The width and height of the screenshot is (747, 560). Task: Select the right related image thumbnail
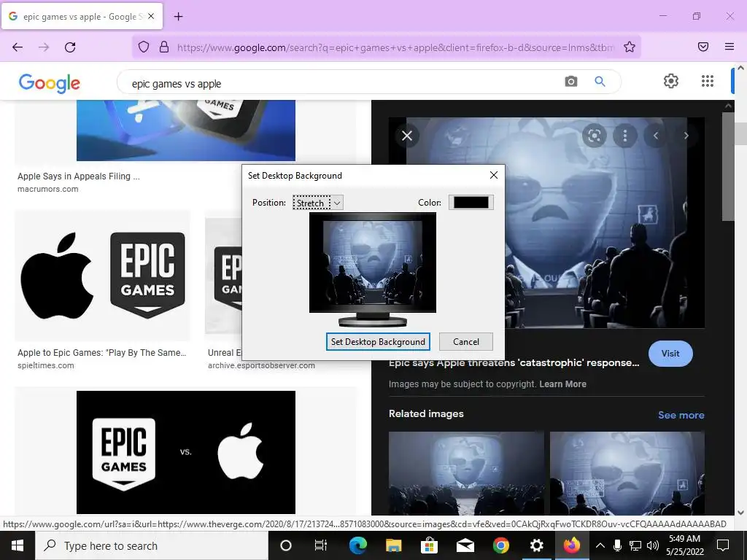(627, 472)
